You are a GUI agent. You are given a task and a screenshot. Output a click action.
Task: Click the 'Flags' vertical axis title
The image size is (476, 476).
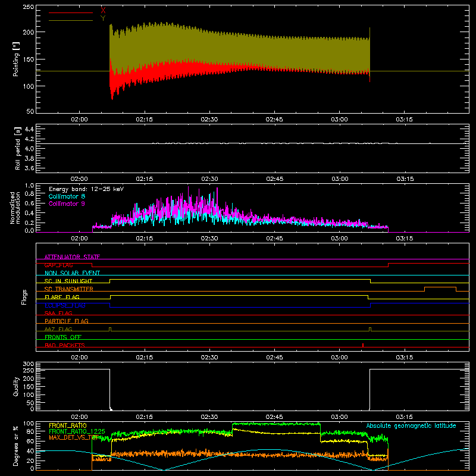(x=24, y=297)
